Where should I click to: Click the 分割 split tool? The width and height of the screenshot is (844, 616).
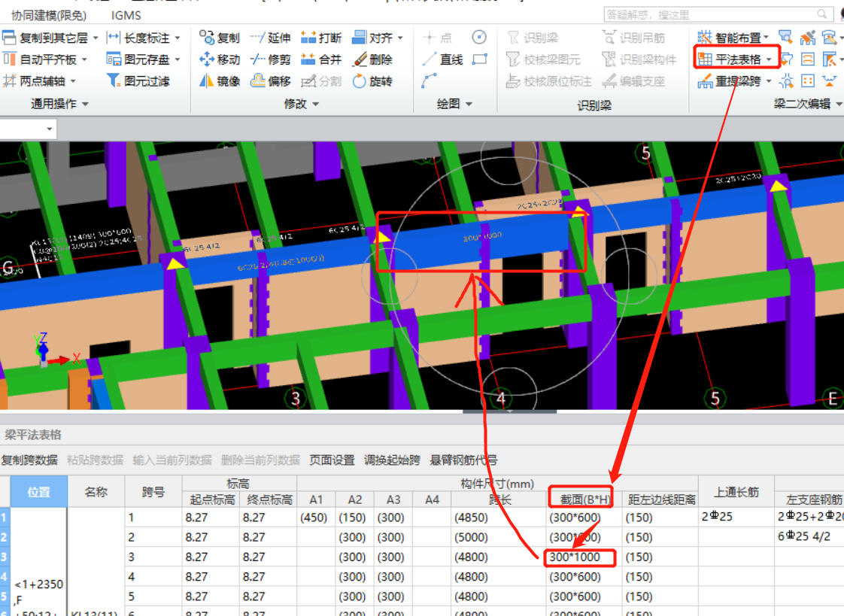[x=321, y=80]
